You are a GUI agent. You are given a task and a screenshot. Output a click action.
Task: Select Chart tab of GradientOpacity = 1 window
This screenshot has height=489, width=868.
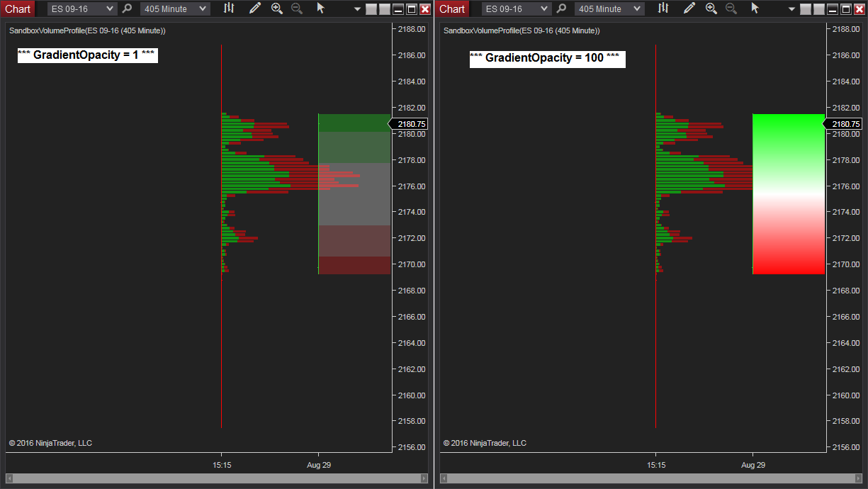(18, 9)
